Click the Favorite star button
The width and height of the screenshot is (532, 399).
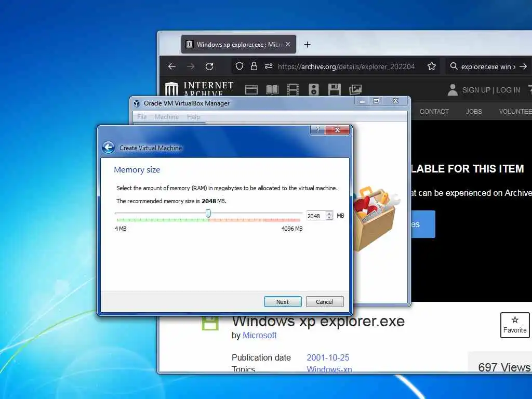tap(515, 325)
